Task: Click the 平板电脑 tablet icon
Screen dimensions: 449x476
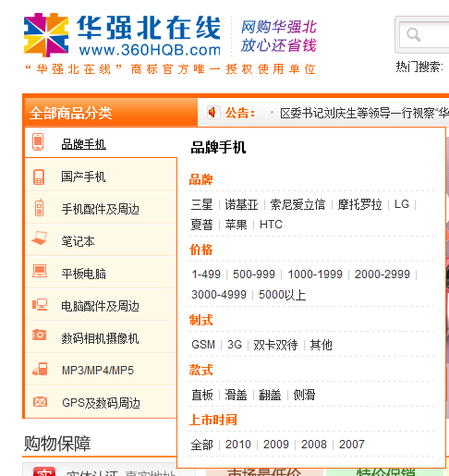Action: tap(40, 271)
